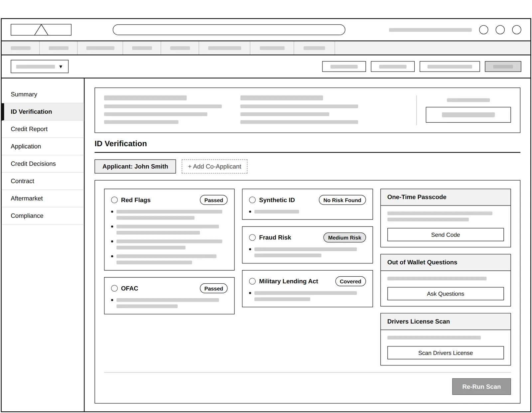Click the No Risk Found badge
The width and height of the screenshot is (532, 413).
pos(342,200)
